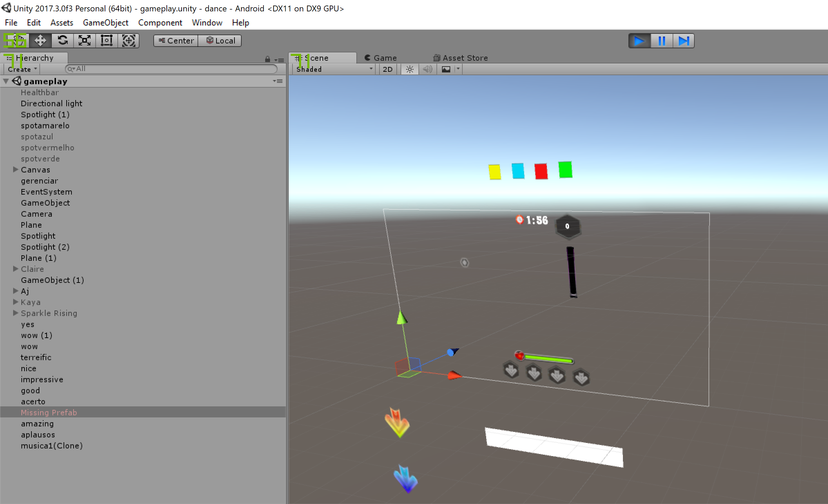Screen dimensions: 828x504
Task: Switch to Asset Store tab
Action: (461, 58)
